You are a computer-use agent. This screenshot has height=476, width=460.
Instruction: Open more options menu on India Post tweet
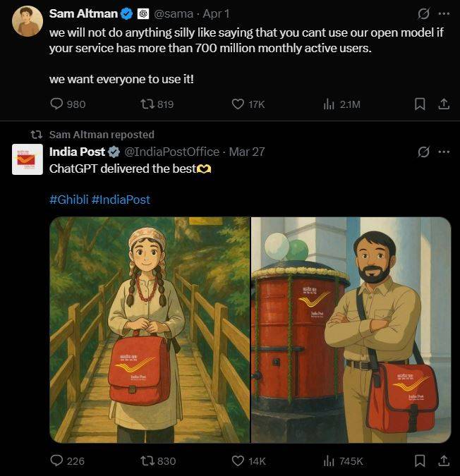[x=444, y=152]
